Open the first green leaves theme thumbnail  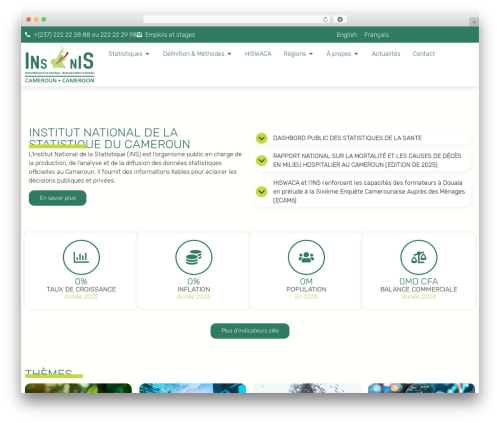tap(78, 388)
